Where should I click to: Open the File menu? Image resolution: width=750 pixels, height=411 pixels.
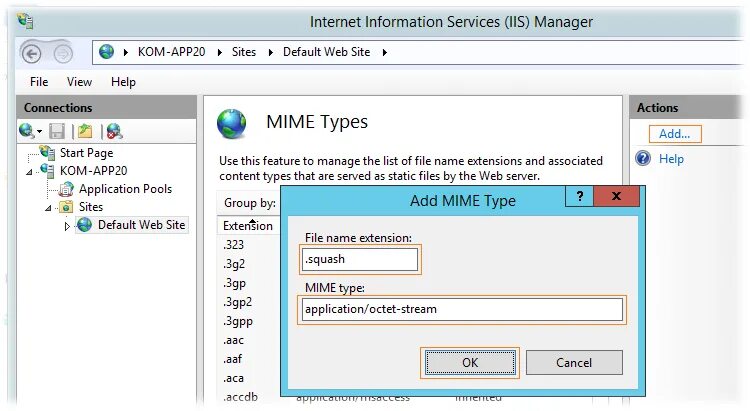pos(39,82)
